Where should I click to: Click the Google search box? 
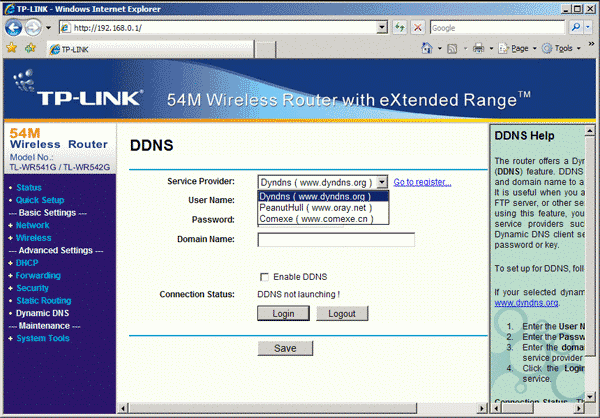click(497, 28)
